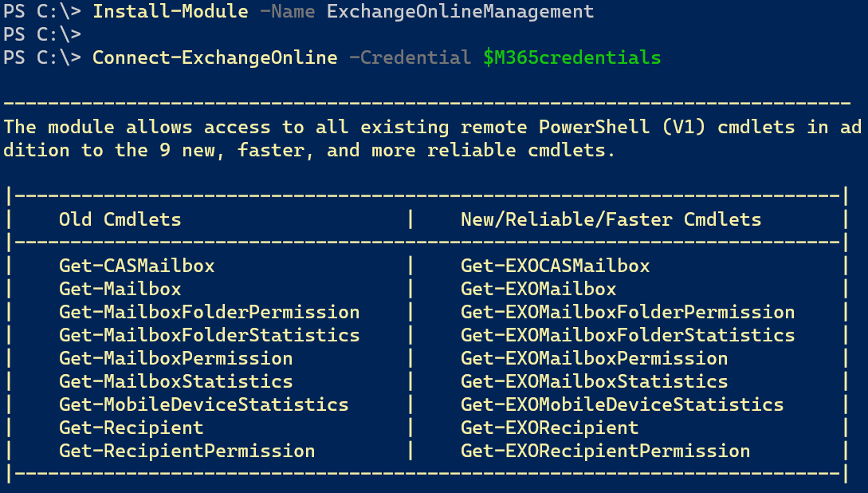868x493 pixels.
Task: Click the module description banner text
Action: coord(433,139)
